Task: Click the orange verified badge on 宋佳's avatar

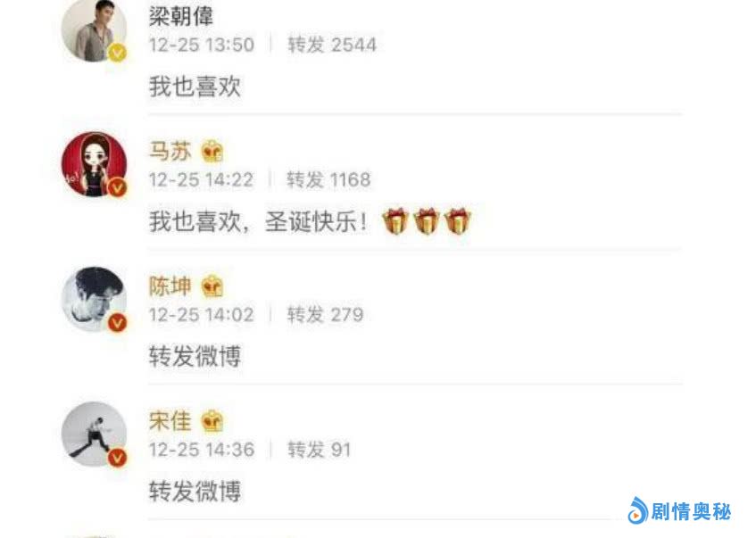Action: pos(117,458)
